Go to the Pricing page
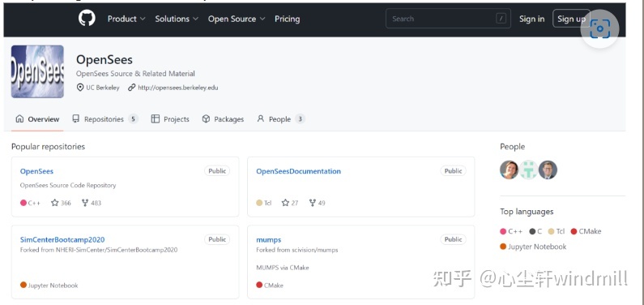This screenshot has height=305, width=644. [x=287, y=19]
